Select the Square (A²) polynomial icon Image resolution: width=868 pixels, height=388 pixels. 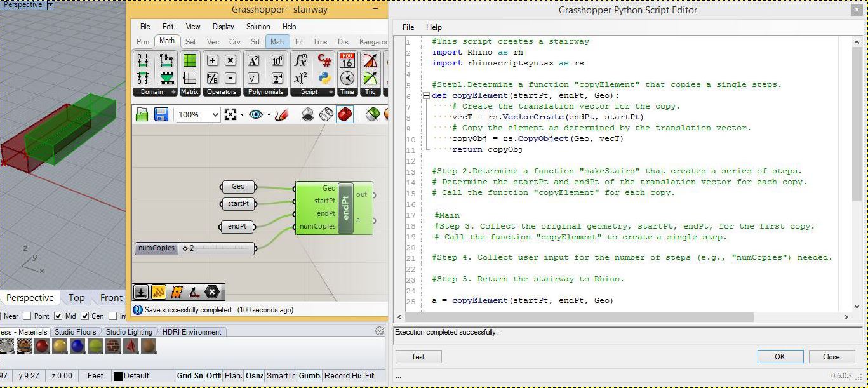coord(253,61)
